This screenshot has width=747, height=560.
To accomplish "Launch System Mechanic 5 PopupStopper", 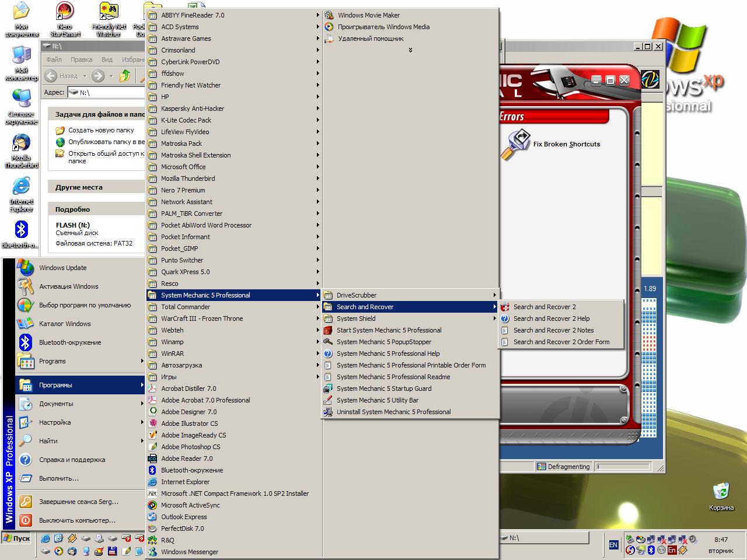I will (410, 342).
